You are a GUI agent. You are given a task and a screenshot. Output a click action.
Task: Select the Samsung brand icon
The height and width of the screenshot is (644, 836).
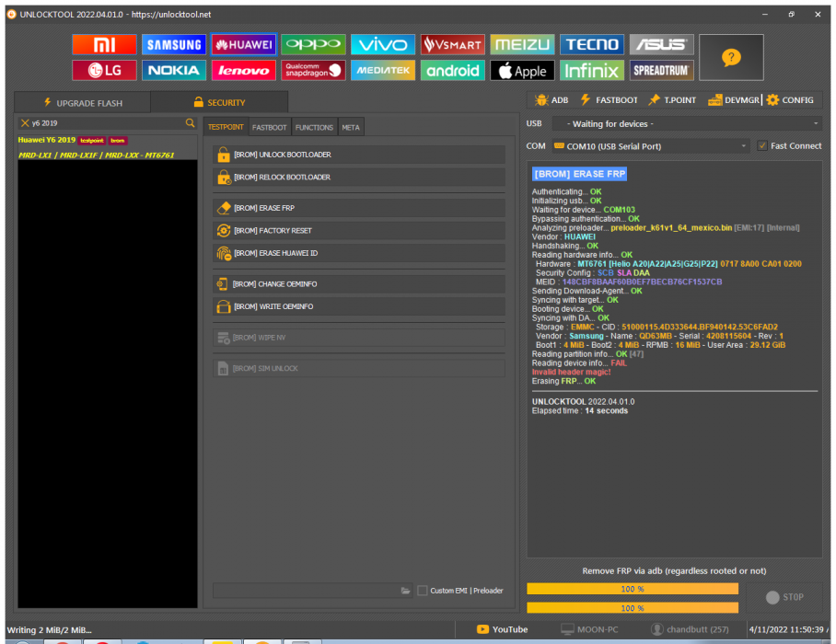pyautogui.click(x=174, y=45)
